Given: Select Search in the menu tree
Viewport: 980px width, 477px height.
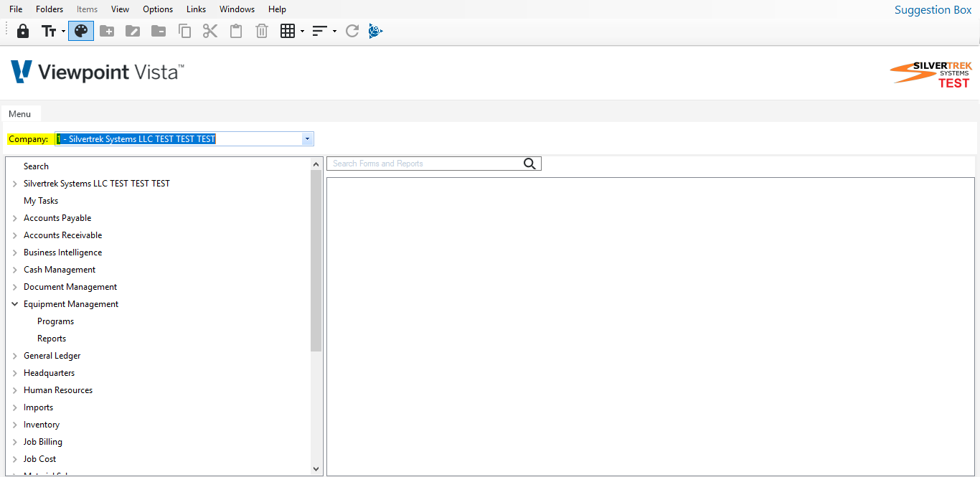Looking at the screenshot, I should [x=36, y=166].
